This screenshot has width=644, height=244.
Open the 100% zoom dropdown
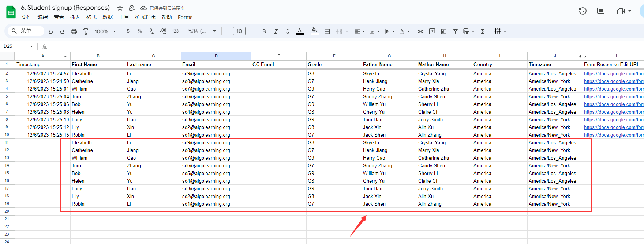coord(105,31)
